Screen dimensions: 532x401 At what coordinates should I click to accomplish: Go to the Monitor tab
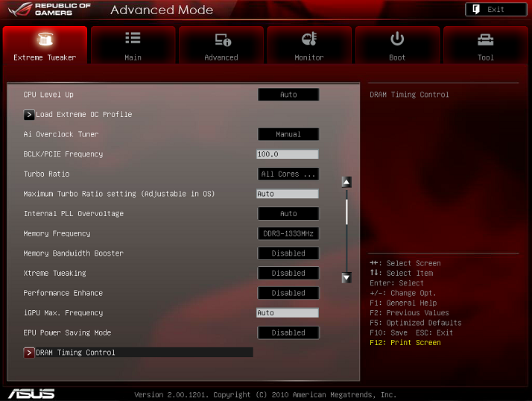[309, 45]
